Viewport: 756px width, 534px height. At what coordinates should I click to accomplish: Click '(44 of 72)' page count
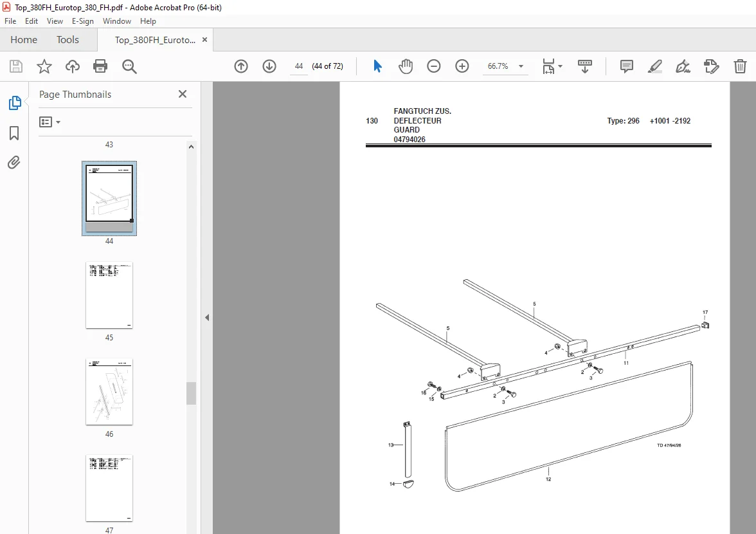[327, 66]
